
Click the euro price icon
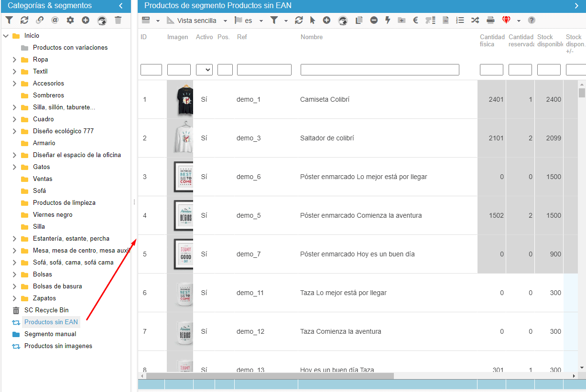415,20
